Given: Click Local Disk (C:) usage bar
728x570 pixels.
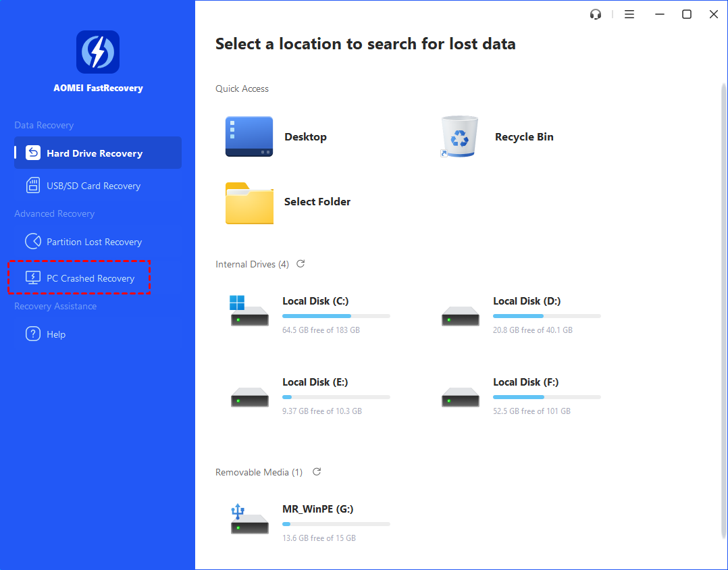Looking at the screenshot, I should point(336,316).
